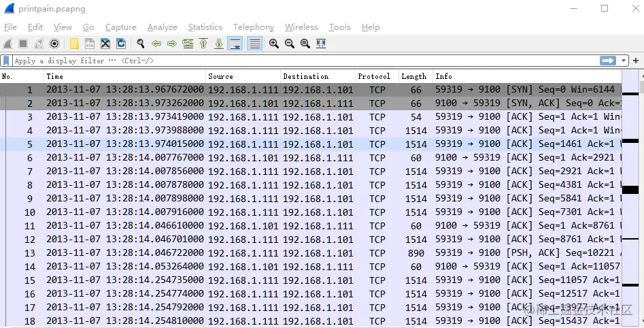The height and width of the screenshot is (328, 644).
Task: Open the File menu
Action: coord(10,27)
